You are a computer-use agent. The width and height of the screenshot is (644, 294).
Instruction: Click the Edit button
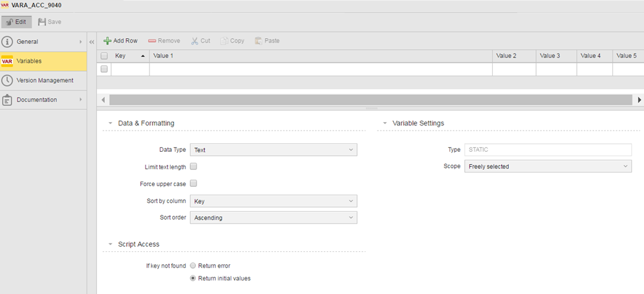(16, 22)
